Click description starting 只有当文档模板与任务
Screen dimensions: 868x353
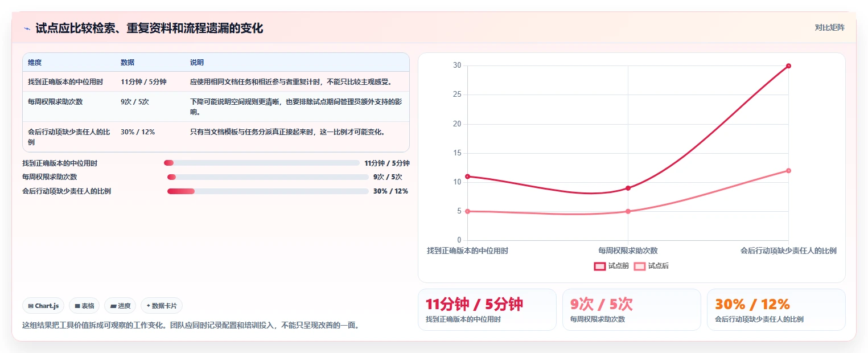pyautogui.click(x=288, y=132)
